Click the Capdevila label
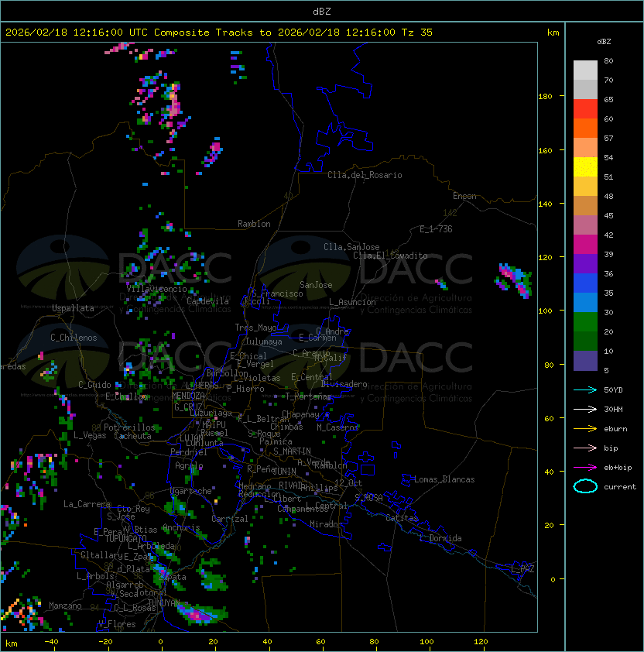This screenshot has height=652, width=644. click(207, 301)
